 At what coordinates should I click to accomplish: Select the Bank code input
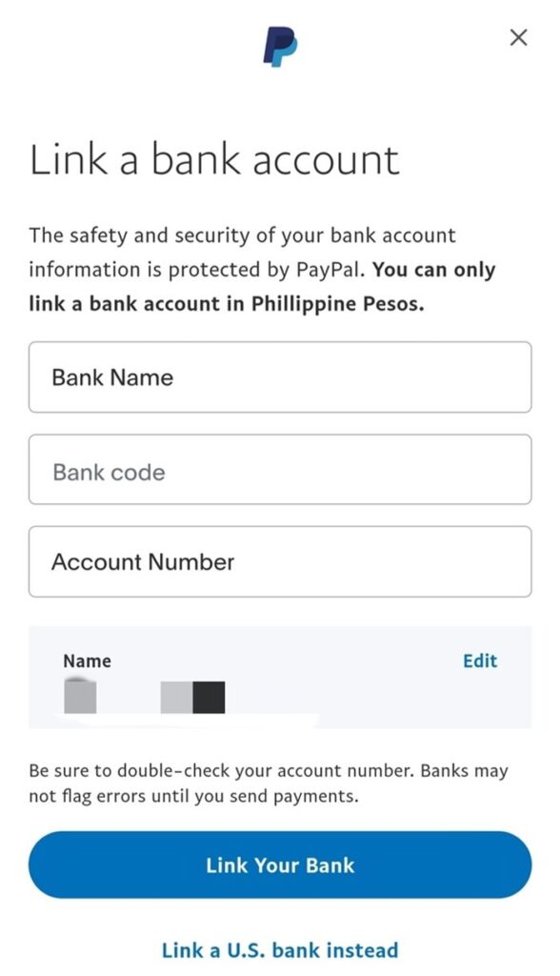pyautogui.click(x=280, y=470)
